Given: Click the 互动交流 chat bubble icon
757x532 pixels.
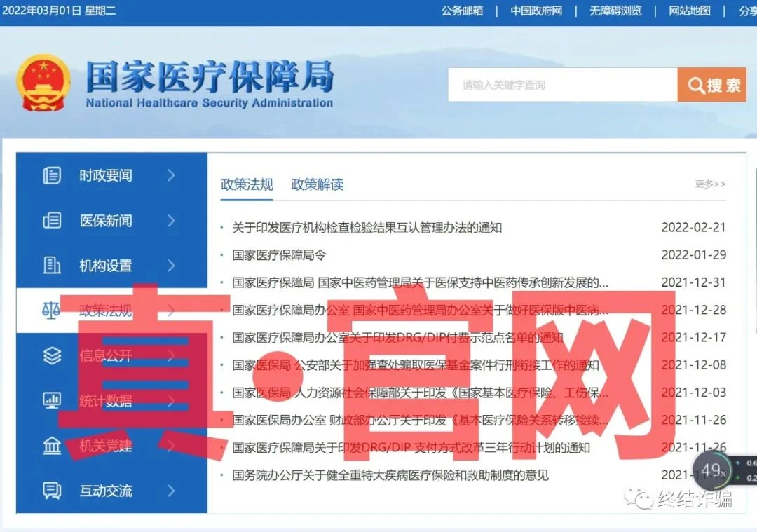Looking at the screenshot, I should point(52,491).
